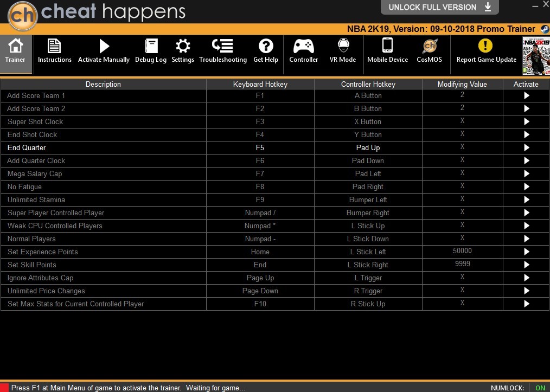Activate Set Experience Points cheat
This screenshot has width=550, height=392.
(526, 252)
